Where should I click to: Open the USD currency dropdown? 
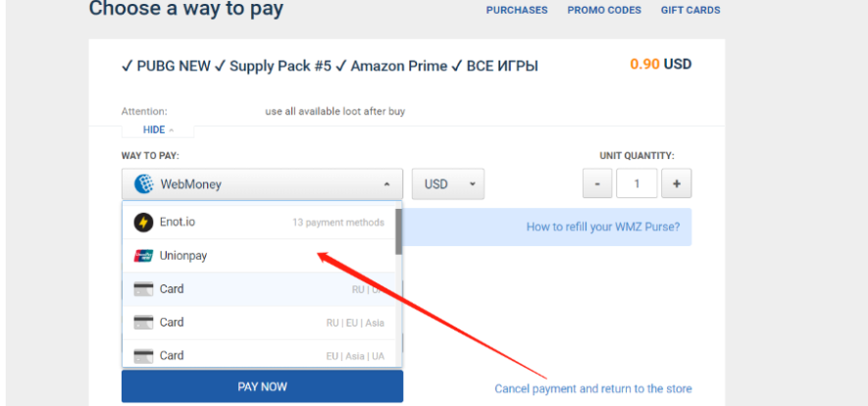pos(448,184)
